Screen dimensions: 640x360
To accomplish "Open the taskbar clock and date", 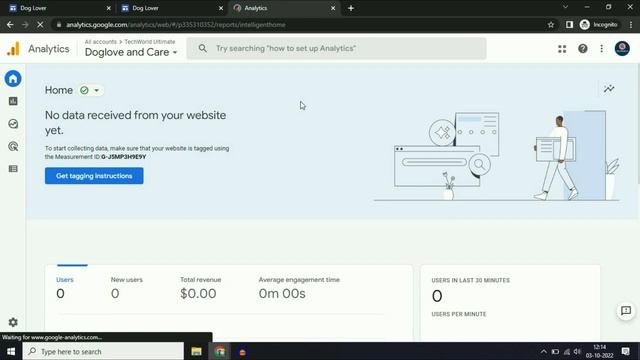I will [600, 351].
